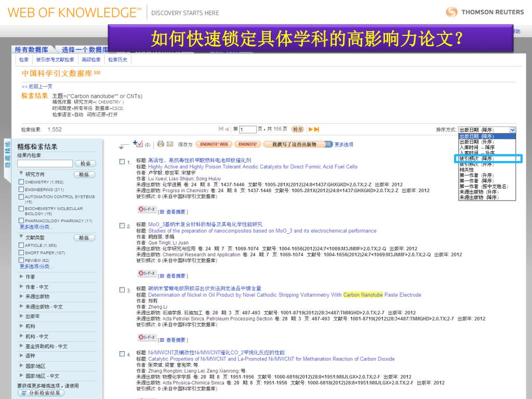Click the 分析检索结果 button
The image size is (532, 399).
(41, 393)
